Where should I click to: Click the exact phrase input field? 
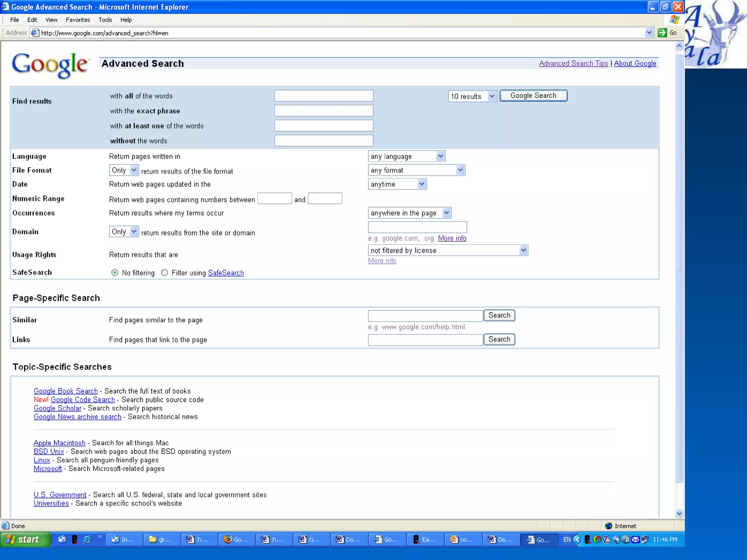[324, 111]
